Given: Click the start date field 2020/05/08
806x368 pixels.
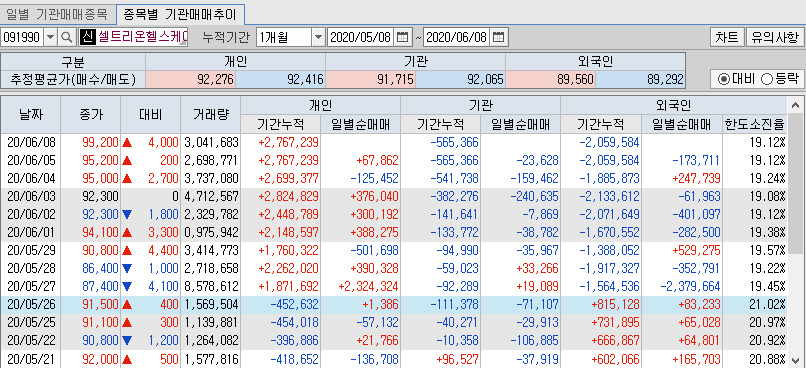Looking at the screenshot, I should (360, 37).
